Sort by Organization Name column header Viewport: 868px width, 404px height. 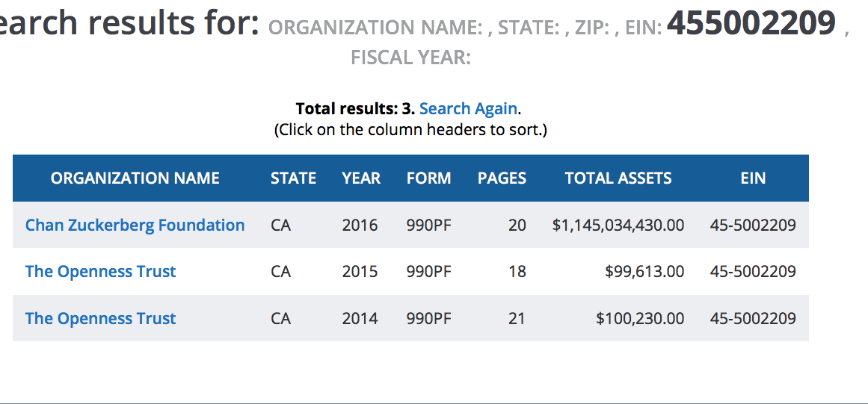click(x=135, y=178)
